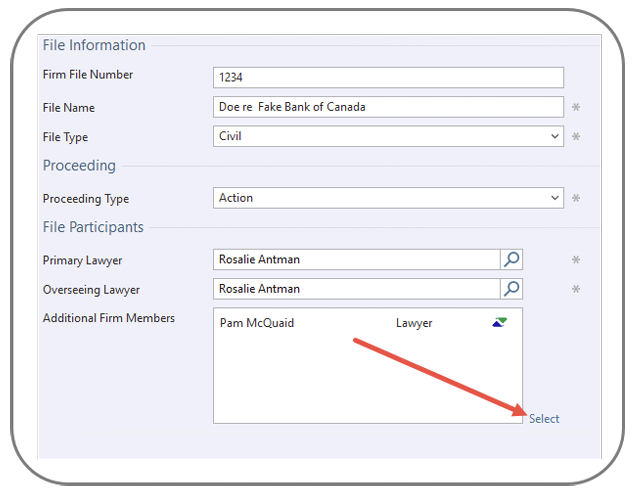
Task: Click the required asterisk next to File Name
Action: tap(576, 107)
